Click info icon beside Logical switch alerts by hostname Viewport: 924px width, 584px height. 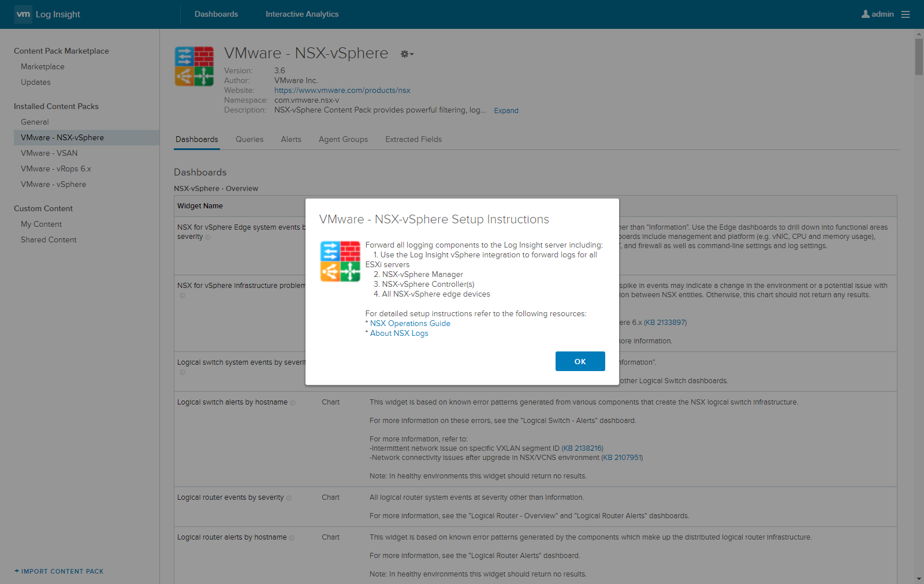(x=293, y=403)
